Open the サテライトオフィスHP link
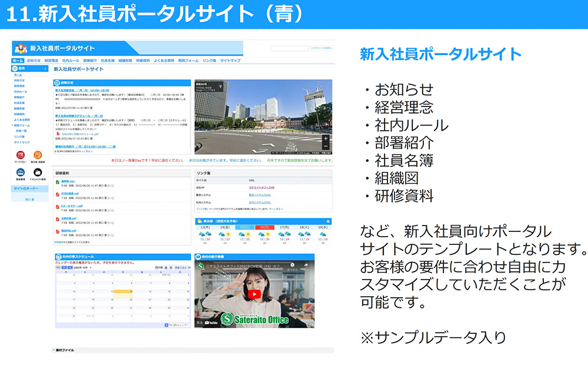Viewport: 588px width, 385px height. pos(262,187)
